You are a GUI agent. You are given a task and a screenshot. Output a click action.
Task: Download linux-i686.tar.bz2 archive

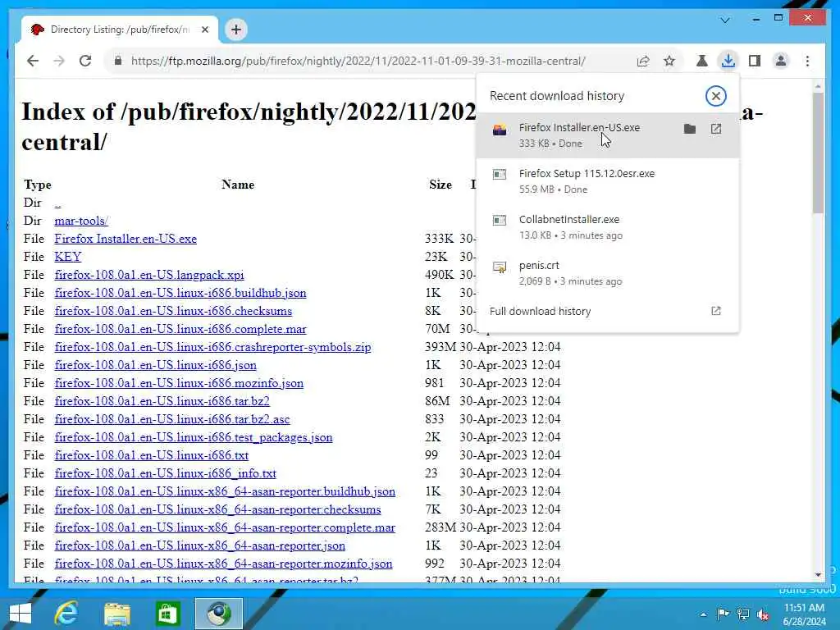coord(162,401)
